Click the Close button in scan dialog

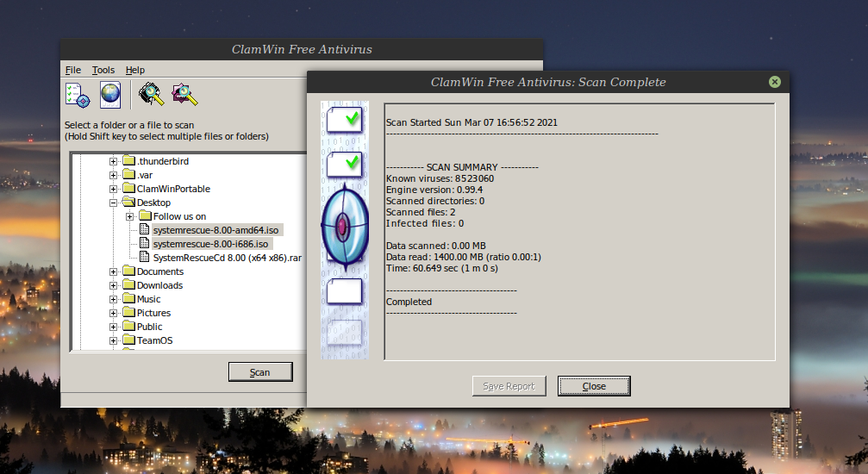click(593, 386)
